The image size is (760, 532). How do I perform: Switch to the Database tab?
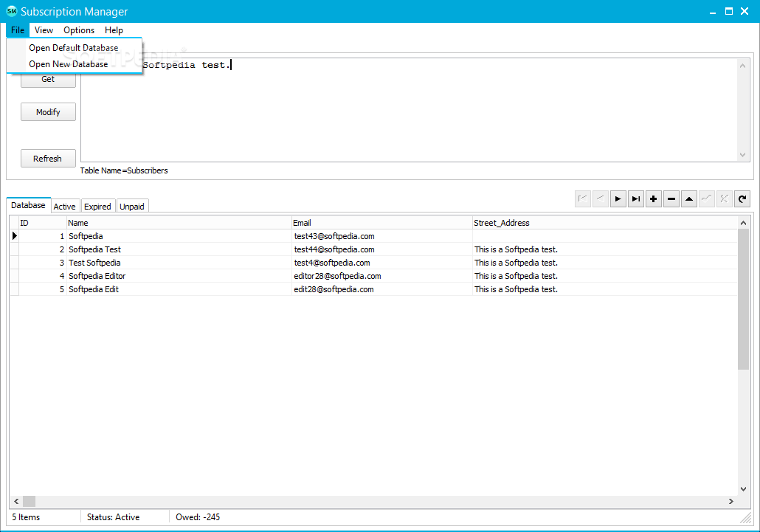point(28,205)
